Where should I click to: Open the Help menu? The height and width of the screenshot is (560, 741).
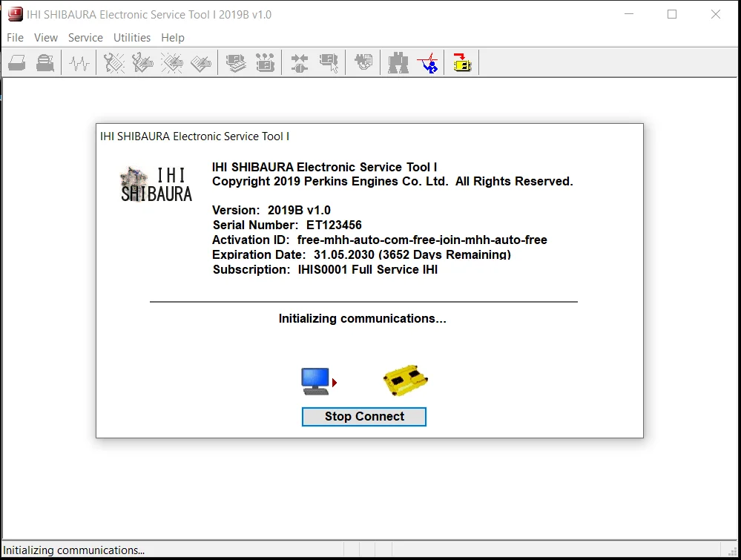[173, 37]
